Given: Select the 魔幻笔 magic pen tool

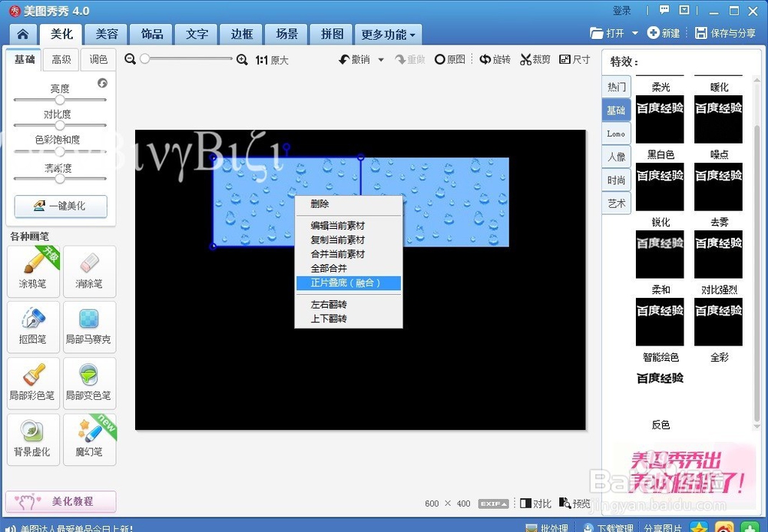Looking at the screenshot, I should [x=89, y=440].
